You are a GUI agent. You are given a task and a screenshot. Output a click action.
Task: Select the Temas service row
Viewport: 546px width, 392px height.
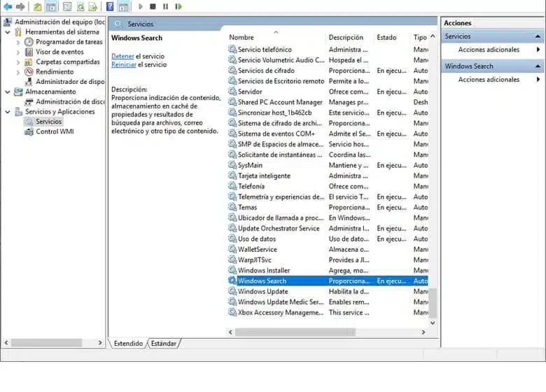point(328,207)
